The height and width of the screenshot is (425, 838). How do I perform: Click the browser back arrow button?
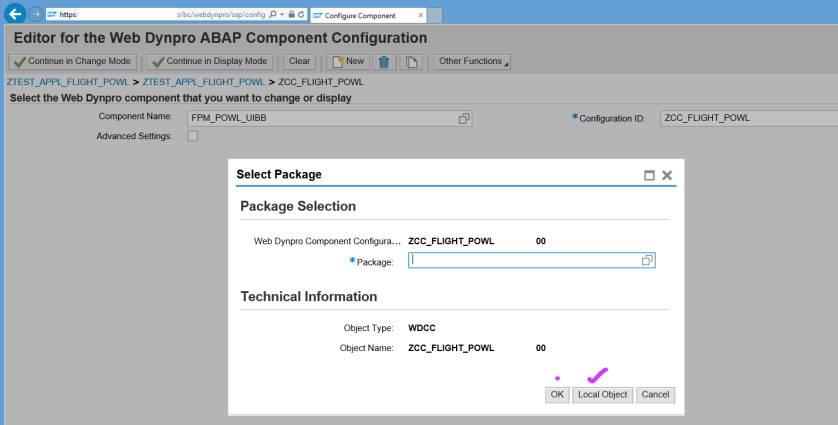coord(15,14)
